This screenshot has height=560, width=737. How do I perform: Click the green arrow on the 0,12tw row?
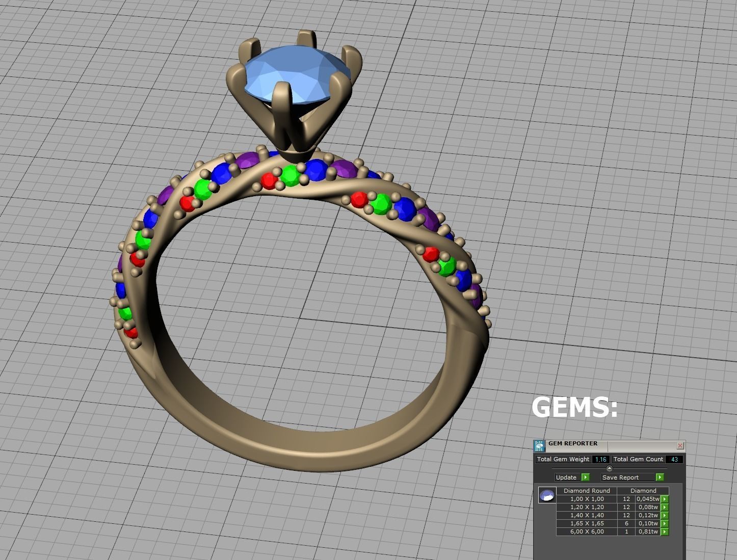pyautogui.click(x=665, y=515)
